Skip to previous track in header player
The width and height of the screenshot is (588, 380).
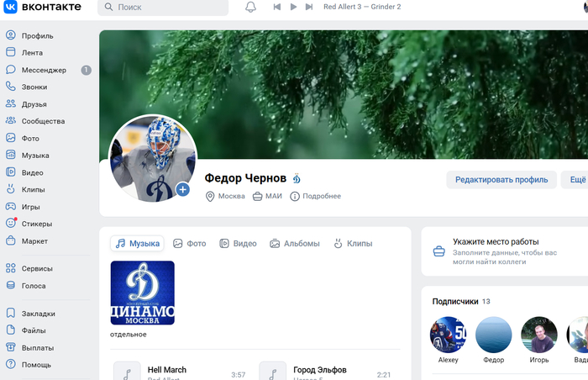pyautogui.click(x=276, y=8)
